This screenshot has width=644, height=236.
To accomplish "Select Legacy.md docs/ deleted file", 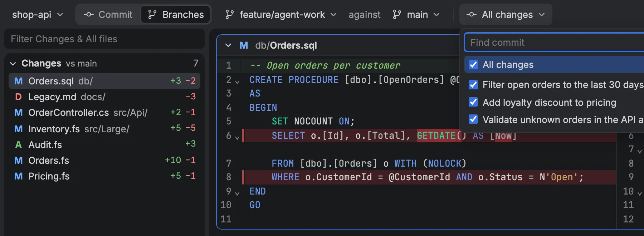I will [104, 97].
